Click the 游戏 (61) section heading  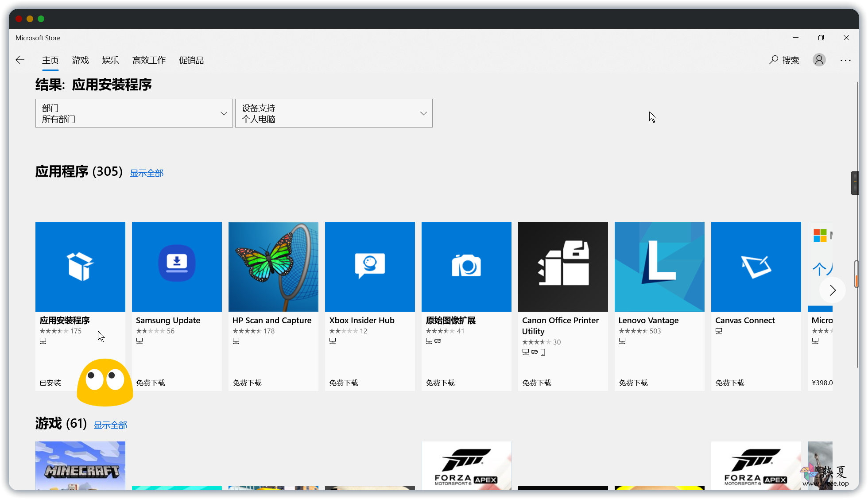(x=61, y=423)
